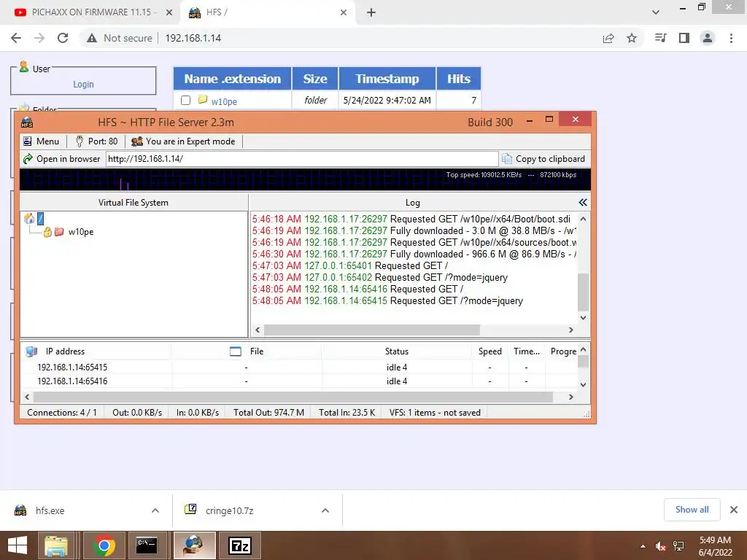This screenshot has width=747, height=560.
Task: Switch to PICHAXX ON FIRMWARE tab
Action: (x=90, y=12)
